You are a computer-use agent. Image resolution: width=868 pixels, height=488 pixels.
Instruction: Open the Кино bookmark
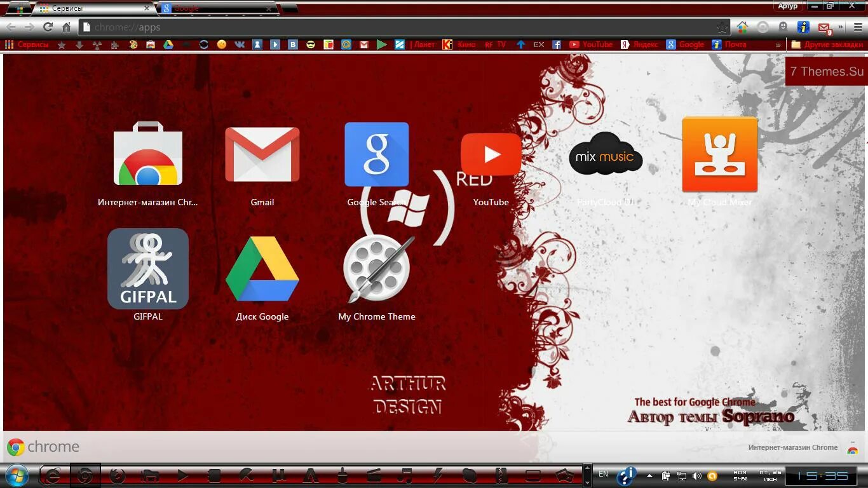[459, 44]
